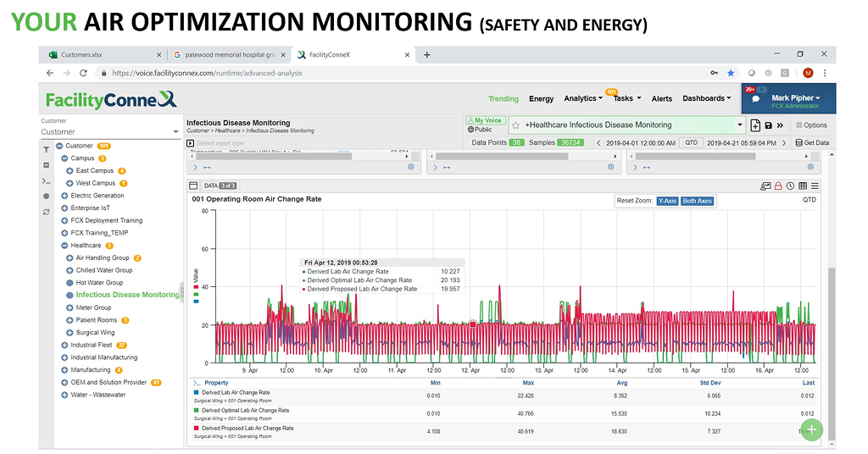
Task: Click the browser bookmark star icon
Action: [731, 73]
